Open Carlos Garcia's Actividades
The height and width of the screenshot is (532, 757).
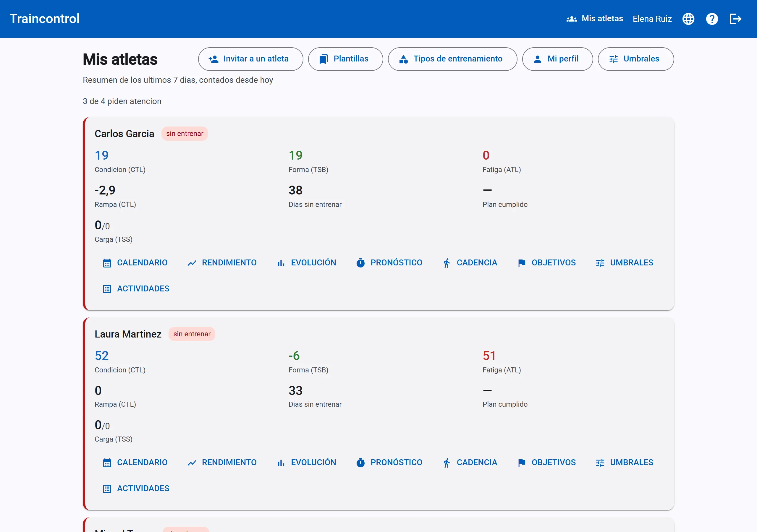pyautogui.click(x=136, y=289)
